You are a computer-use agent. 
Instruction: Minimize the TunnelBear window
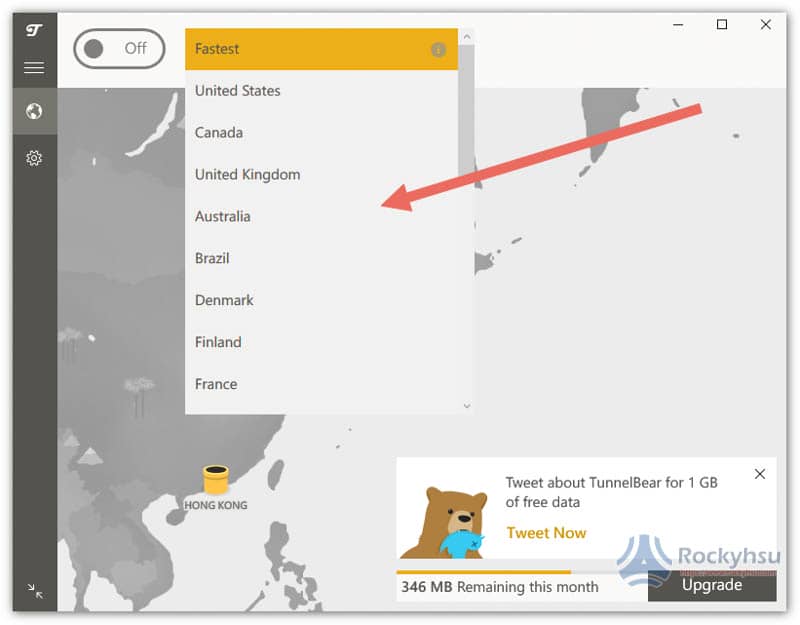pyautogui.click(x=678, y=24)
